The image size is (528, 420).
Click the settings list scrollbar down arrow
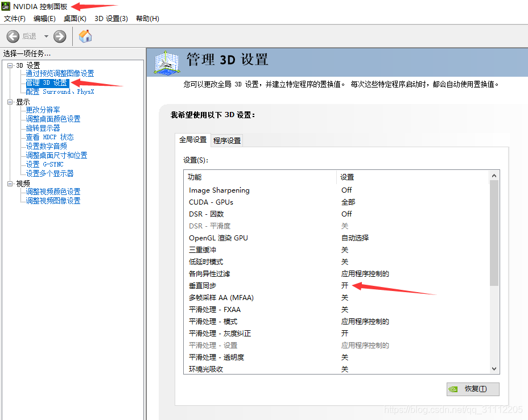493,369
